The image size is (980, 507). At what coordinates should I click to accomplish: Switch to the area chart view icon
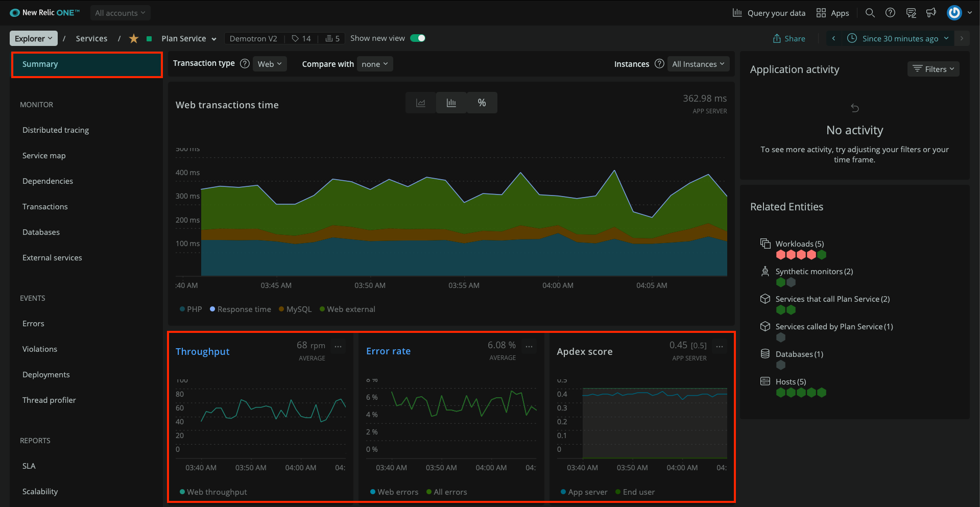click(x=421, y=103)
